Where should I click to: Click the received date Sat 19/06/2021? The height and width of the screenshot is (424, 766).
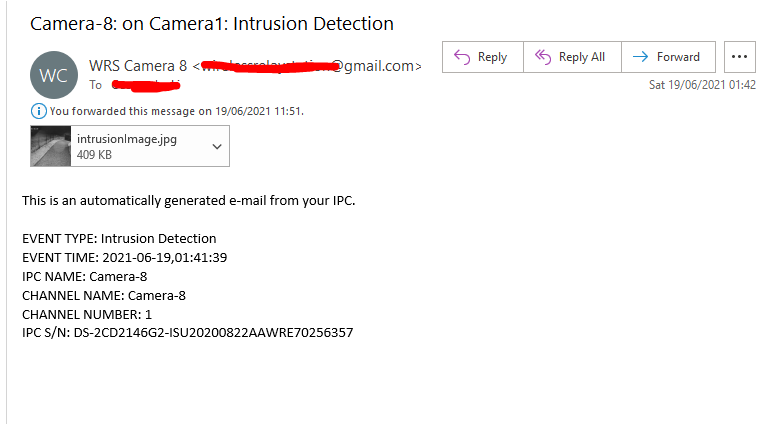pyautogui.click(x=702, y=85)
